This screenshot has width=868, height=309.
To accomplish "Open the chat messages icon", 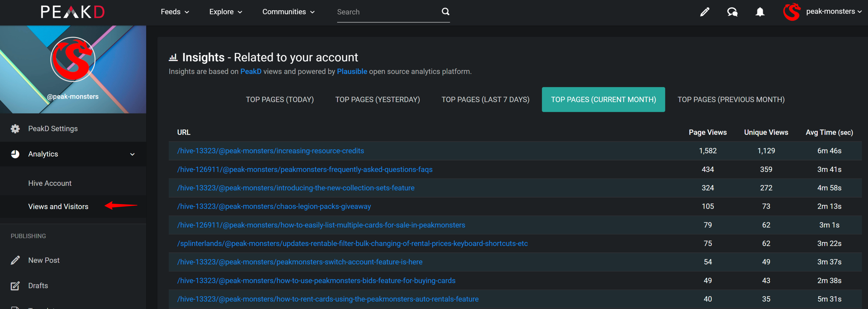I will [732, 12].
